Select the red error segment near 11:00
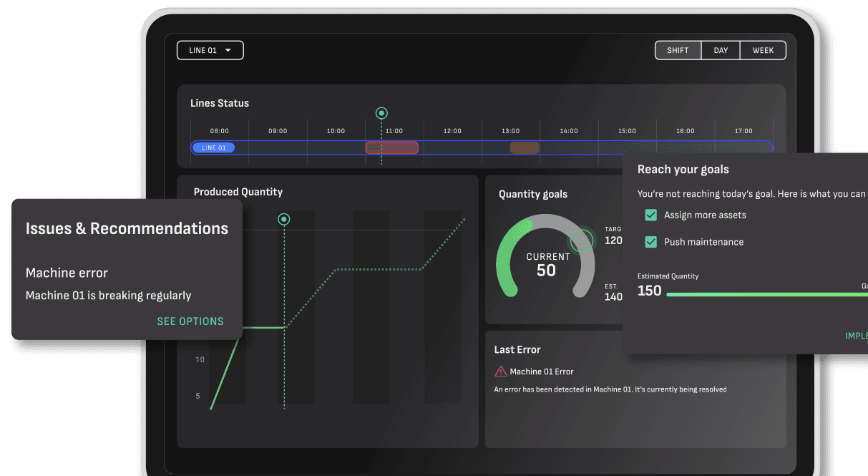868x476 pixels. (392, 147)
